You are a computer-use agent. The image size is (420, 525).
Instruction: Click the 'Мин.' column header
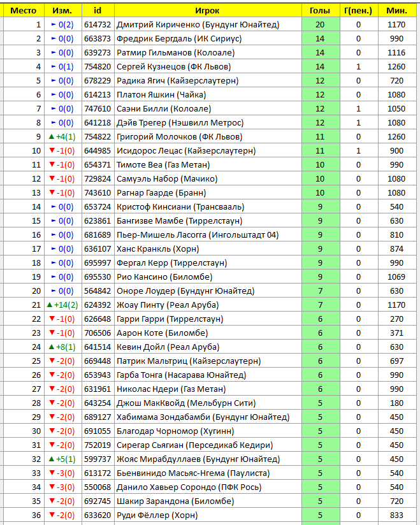(397, 10)
